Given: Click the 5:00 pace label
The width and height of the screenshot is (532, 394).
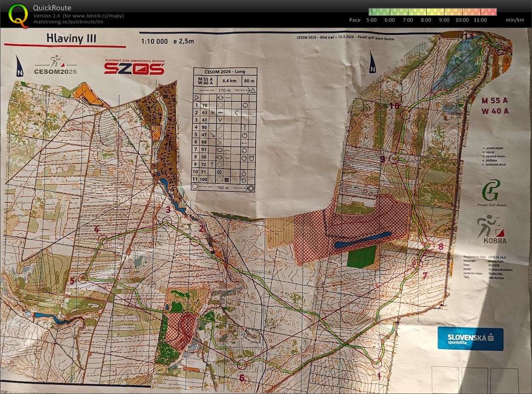Looking at the screenshot, I should coord(372,20).
